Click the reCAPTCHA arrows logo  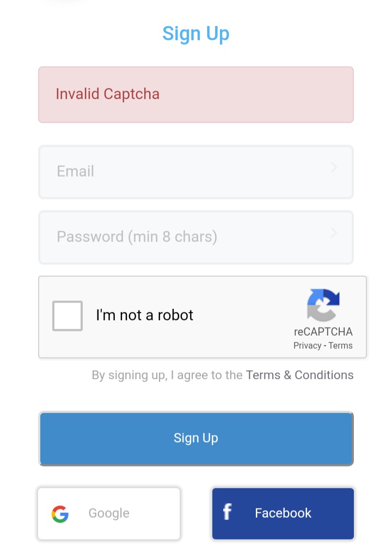(x=323, y=305)
